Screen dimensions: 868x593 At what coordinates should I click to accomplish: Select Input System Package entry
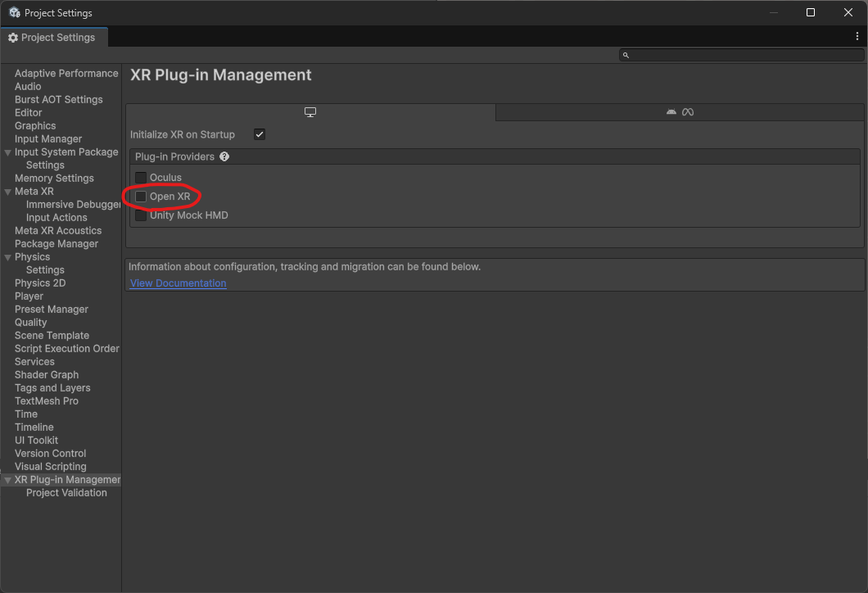tap(66, 152)
